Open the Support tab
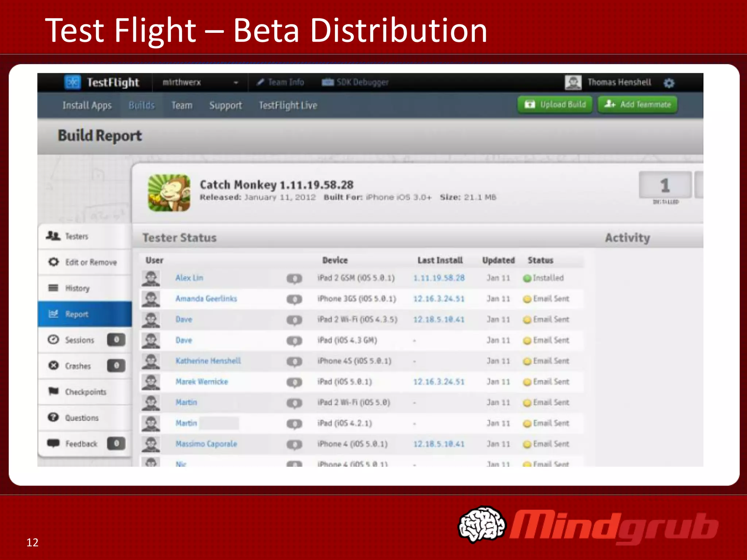The width and height of the screenshot is (747, 560). pyautogui.click(x=225, y=105)
